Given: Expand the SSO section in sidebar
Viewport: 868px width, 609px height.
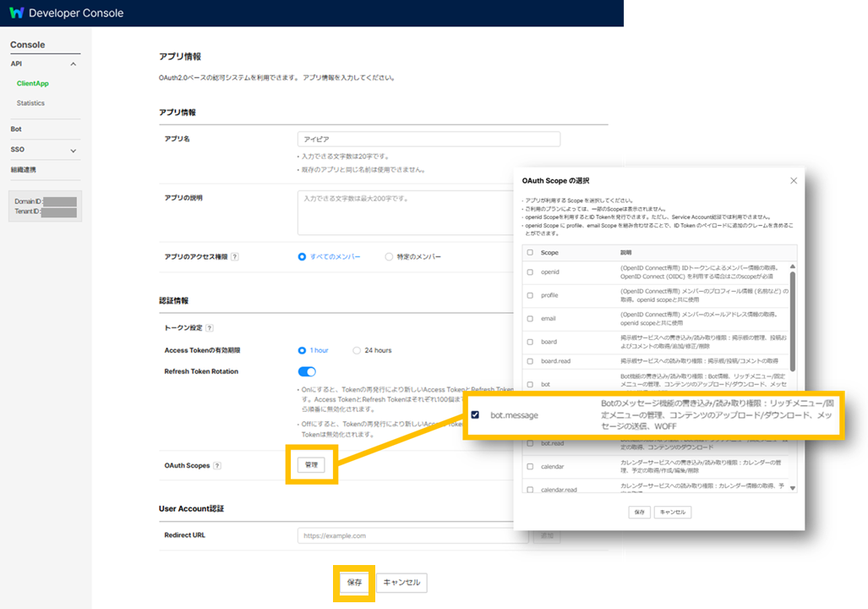Looking at the screenshot, I should tap(73, 151).
